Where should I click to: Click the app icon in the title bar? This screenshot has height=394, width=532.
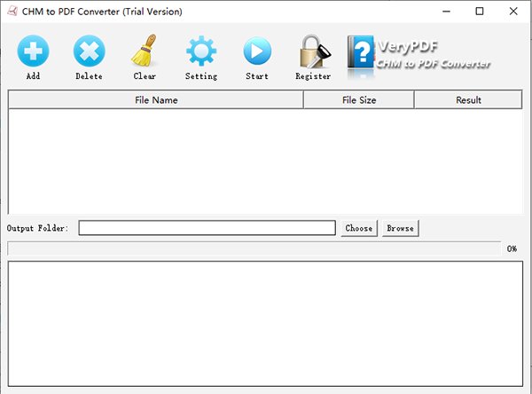click(12, 12)
